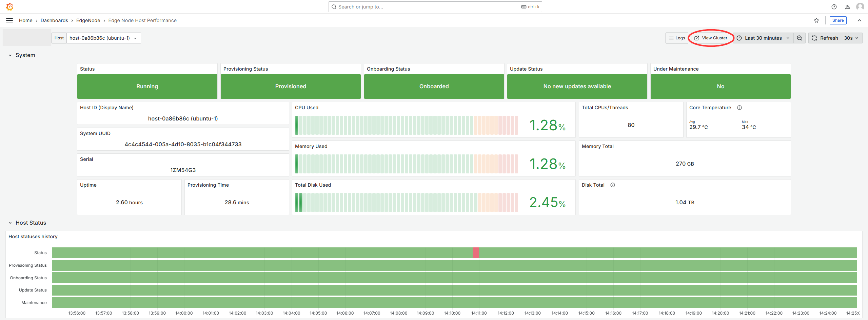
Task: Click the Grafana logo icon
Action: coord(9,7)
